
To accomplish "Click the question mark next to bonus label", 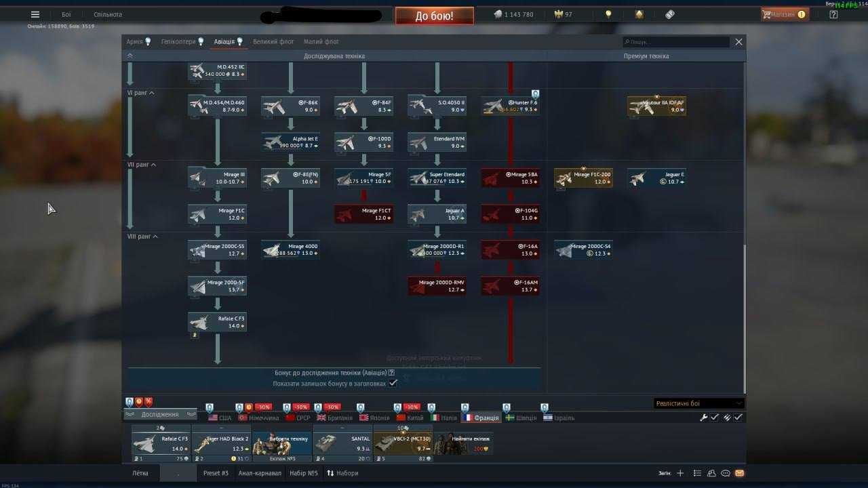I will click(391, 373).
